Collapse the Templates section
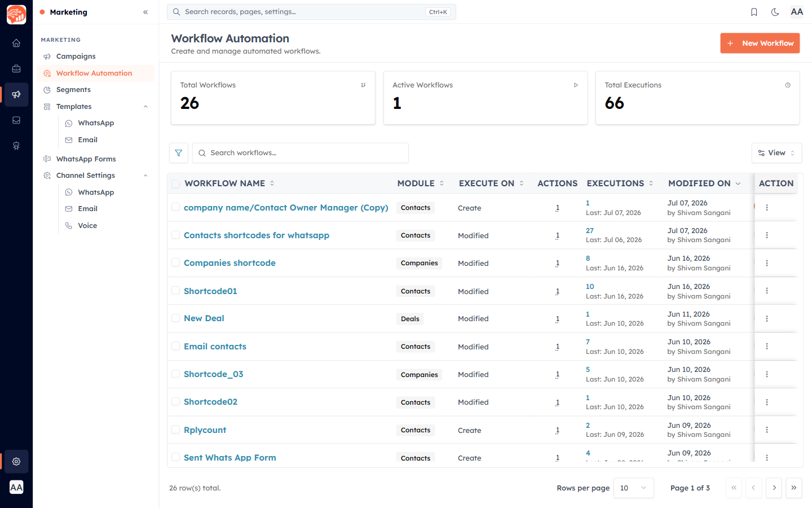 (145, 107)
